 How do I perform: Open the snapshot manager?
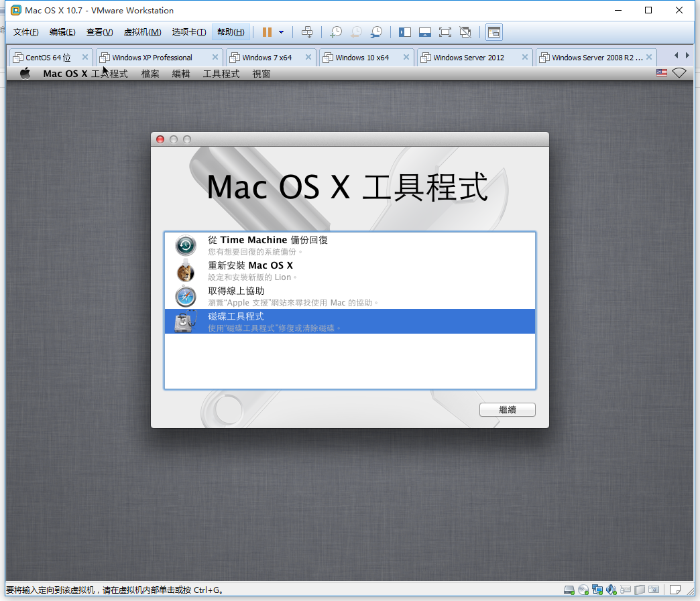(377, 32)
